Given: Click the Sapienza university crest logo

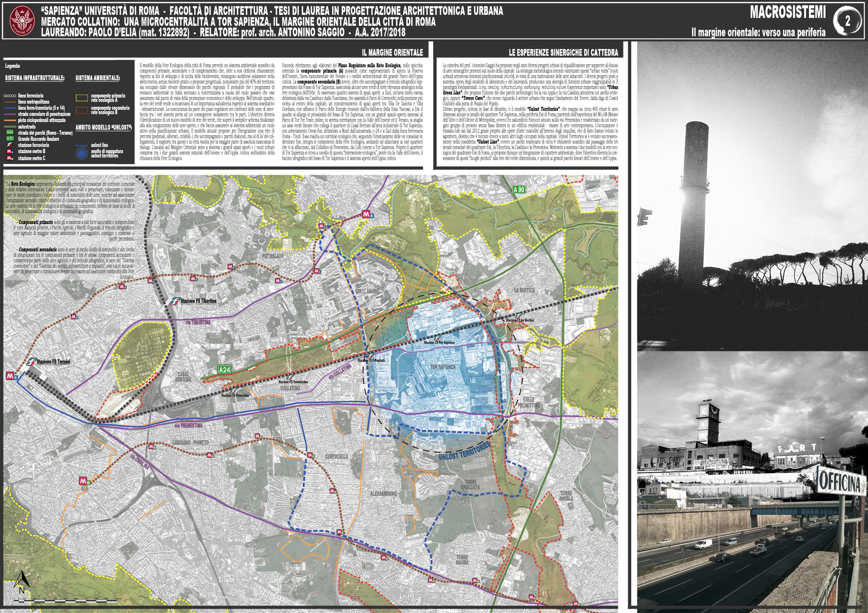Looking at the screenshot, I should click(x=22, y=21).
